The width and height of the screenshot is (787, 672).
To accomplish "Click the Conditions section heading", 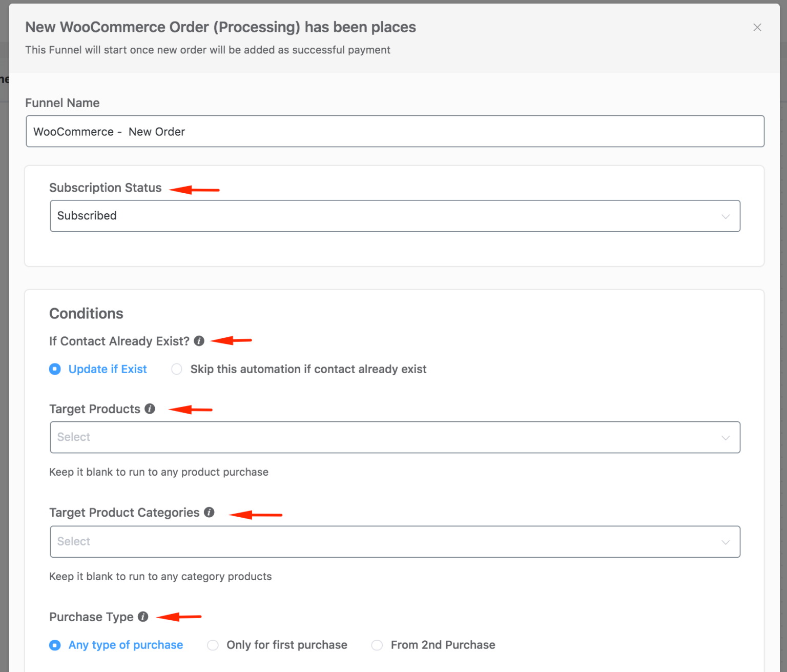I will (x=86, y=313).
